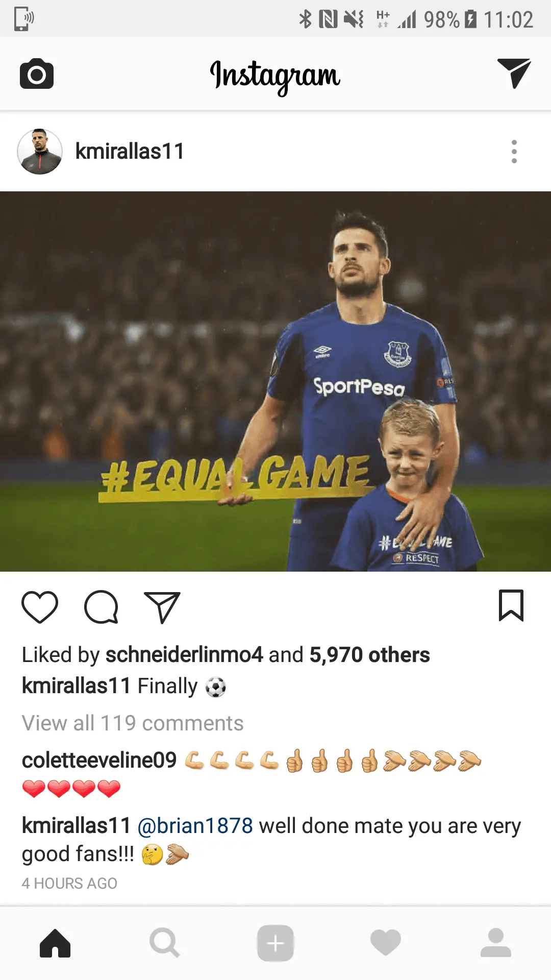Create new post with plus button
This screenshot has width=551, height=980.
pos(275,943)
